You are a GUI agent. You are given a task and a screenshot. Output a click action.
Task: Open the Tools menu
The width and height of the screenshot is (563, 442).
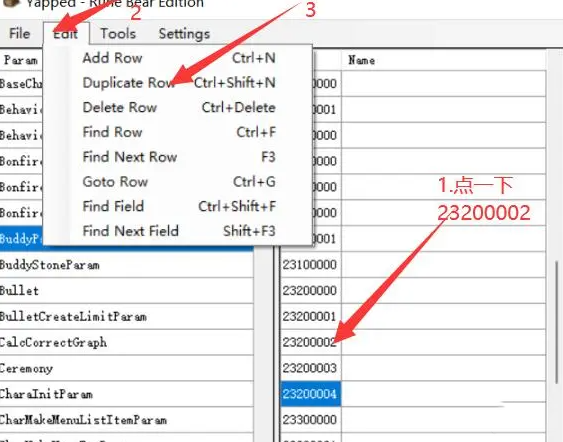118,34
